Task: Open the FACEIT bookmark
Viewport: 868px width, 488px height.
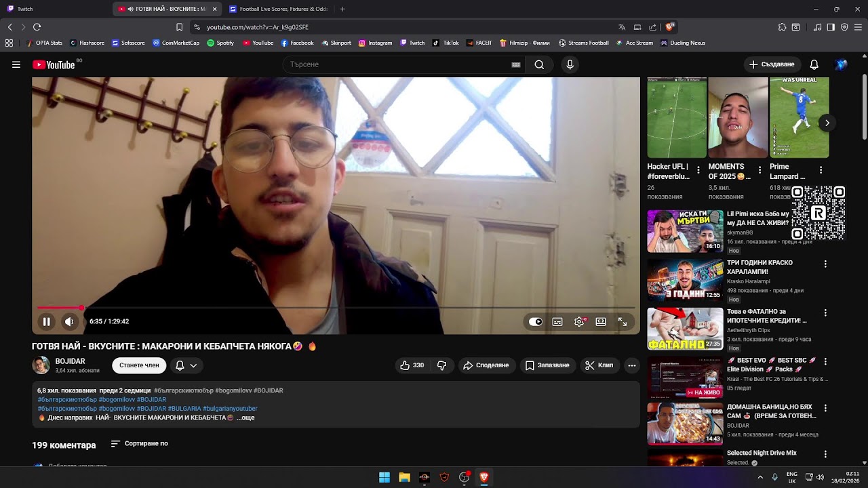Action: [479, 43]
